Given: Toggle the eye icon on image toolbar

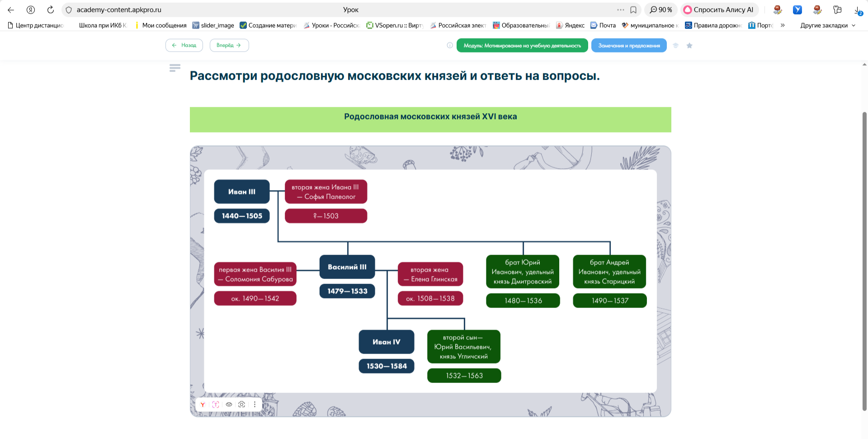Looking at the screenshot, I should (229, 405).
